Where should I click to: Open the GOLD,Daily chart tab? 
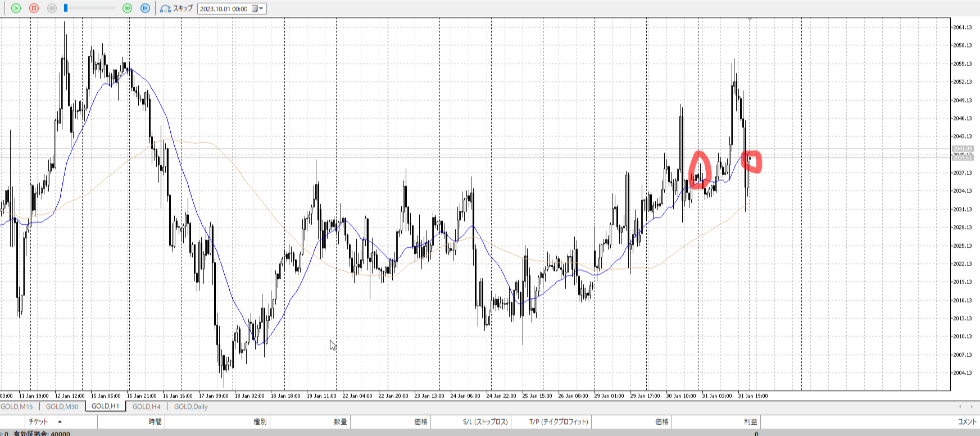(x=190, y=407)
